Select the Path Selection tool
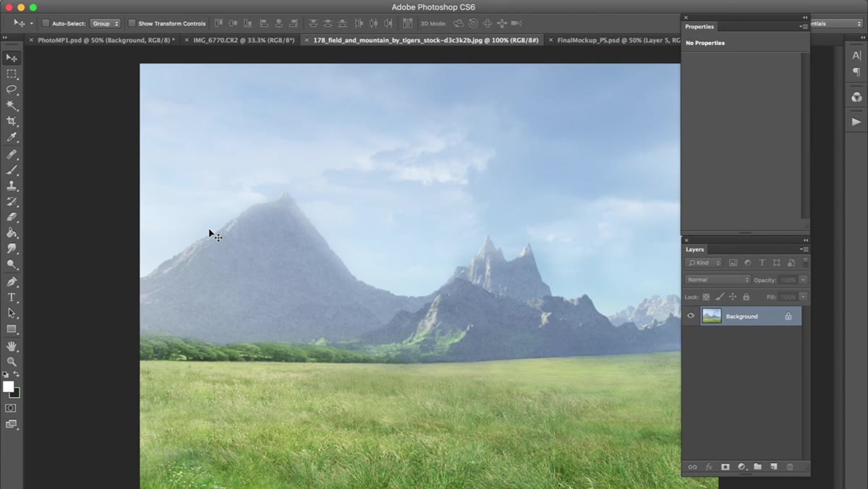 pyautogui.click(x=12, y=313)
